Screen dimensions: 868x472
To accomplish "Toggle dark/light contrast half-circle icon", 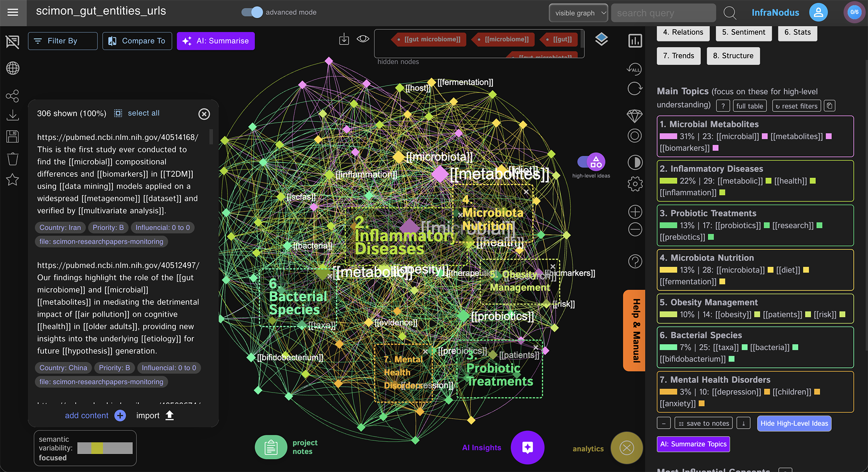I will point(635,162).
